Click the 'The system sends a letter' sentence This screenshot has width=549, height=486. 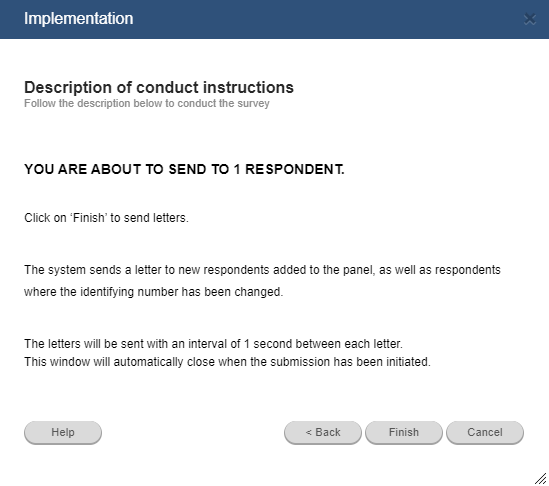pyautogui.click(x=262, y=270)
